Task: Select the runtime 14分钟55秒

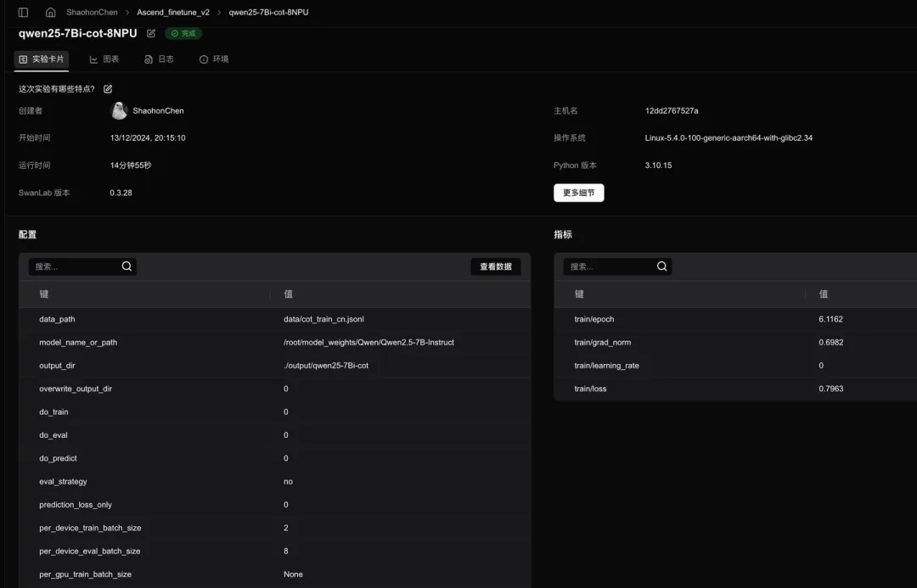Action: [x=131, y=165]
